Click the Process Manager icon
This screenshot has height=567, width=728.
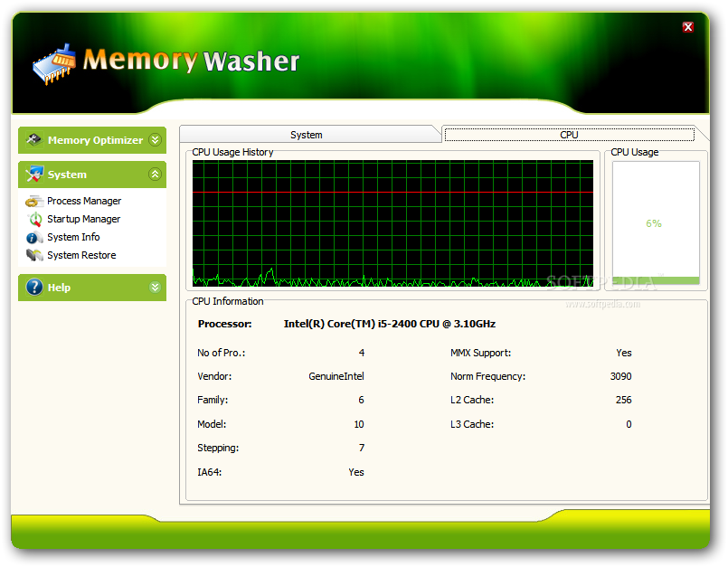(x=33, y=201)
